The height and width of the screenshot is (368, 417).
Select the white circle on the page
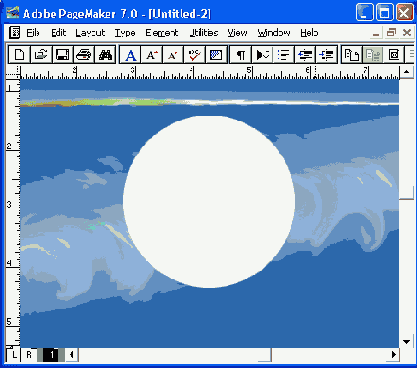coord(209,202)
